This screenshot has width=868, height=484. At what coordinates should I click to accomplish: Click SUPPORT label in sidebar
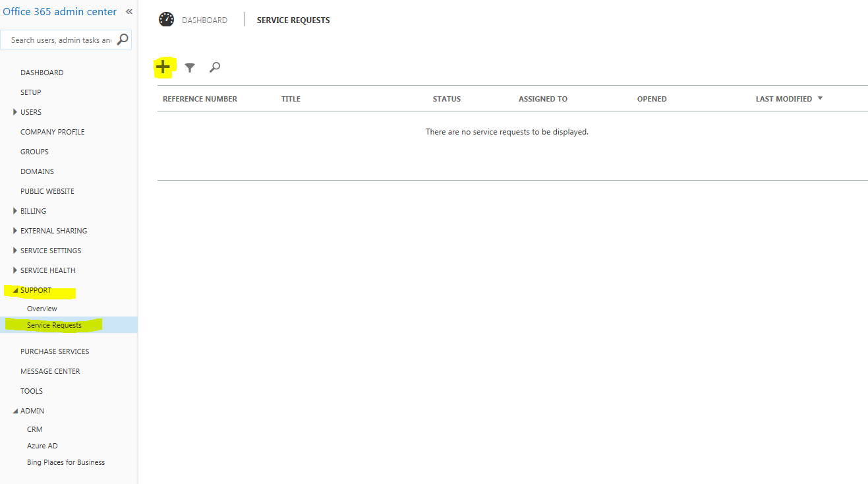(x=36, y=290)
